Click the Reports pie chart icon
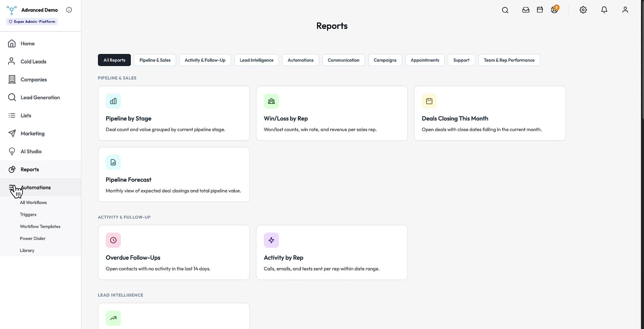This screenshot has width=644, height=329. point(12,170)
